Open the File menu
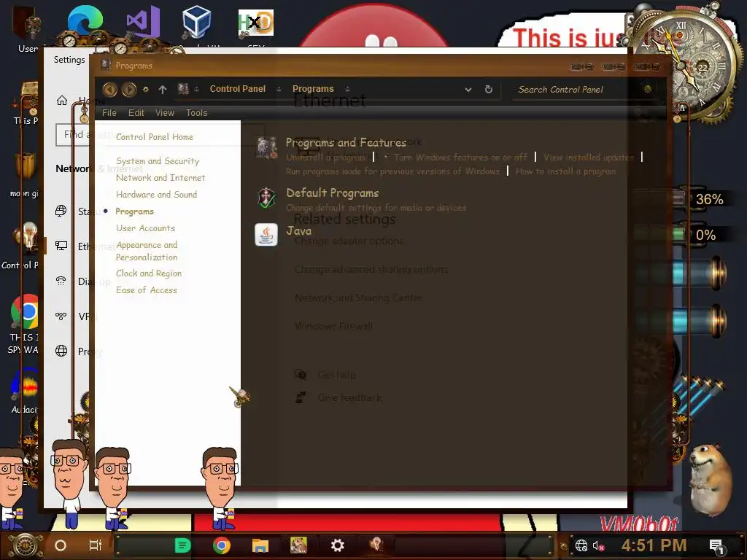Screen dimensions: 747x560 click(109, 113)
